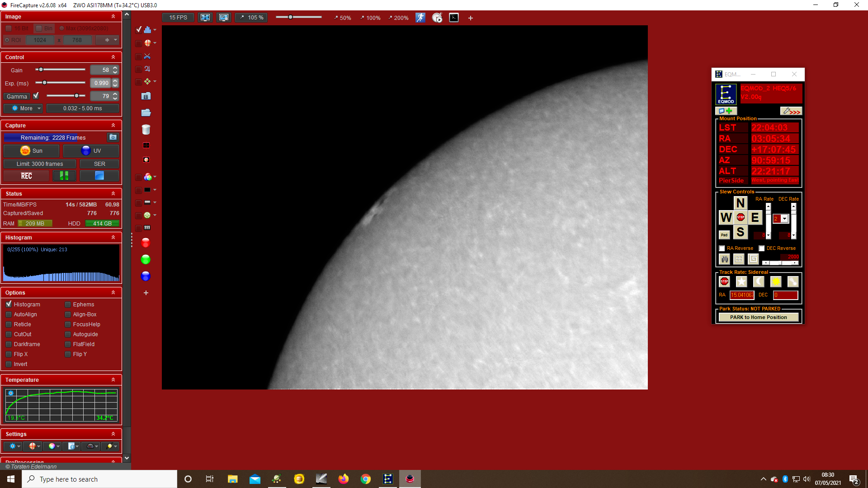Click the Jupiter planet symbol icon
Screen dimensions: 868x488
click(147, 69)
